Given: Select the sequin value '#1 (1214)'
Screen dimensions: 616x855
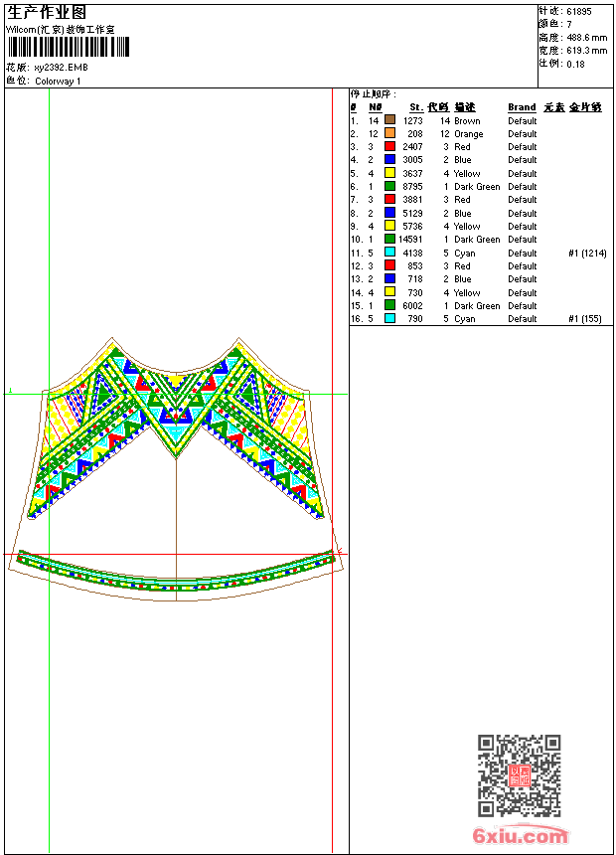Looking at the screenshot, I should pyautogui.click(x=587, y=253).
